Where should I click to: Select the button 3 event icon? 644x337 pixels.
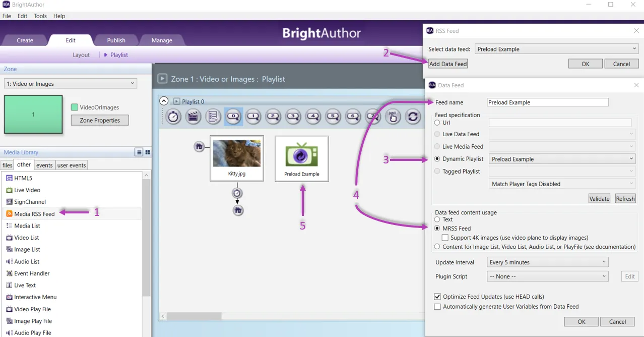point(293,117)
